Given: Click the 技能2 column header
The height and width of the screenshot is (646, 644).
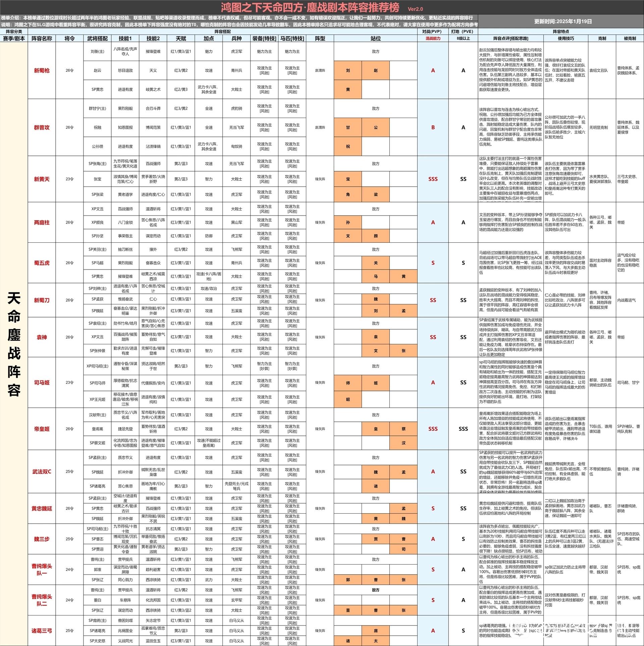Looking at the screenshot, I should pos(153,39).
